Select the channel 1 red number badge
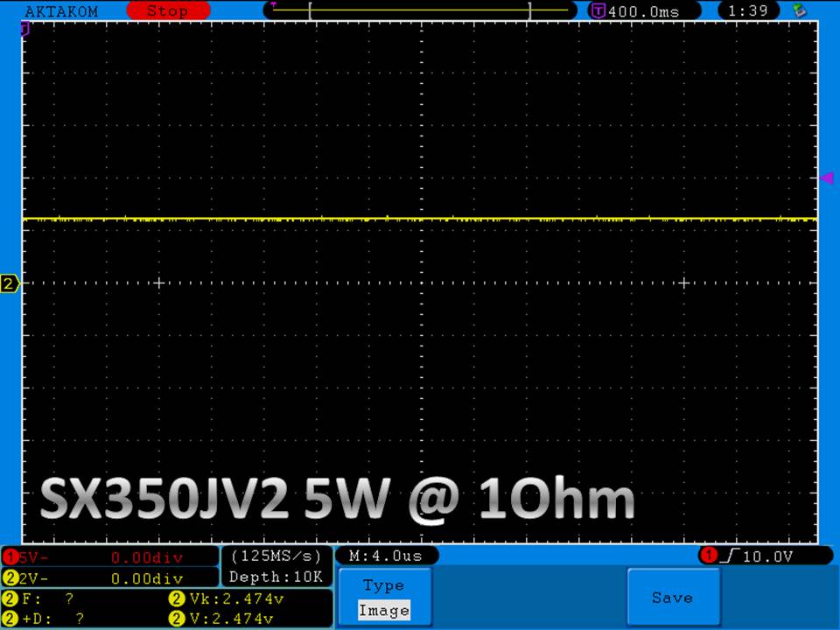 tap(10, 557)
